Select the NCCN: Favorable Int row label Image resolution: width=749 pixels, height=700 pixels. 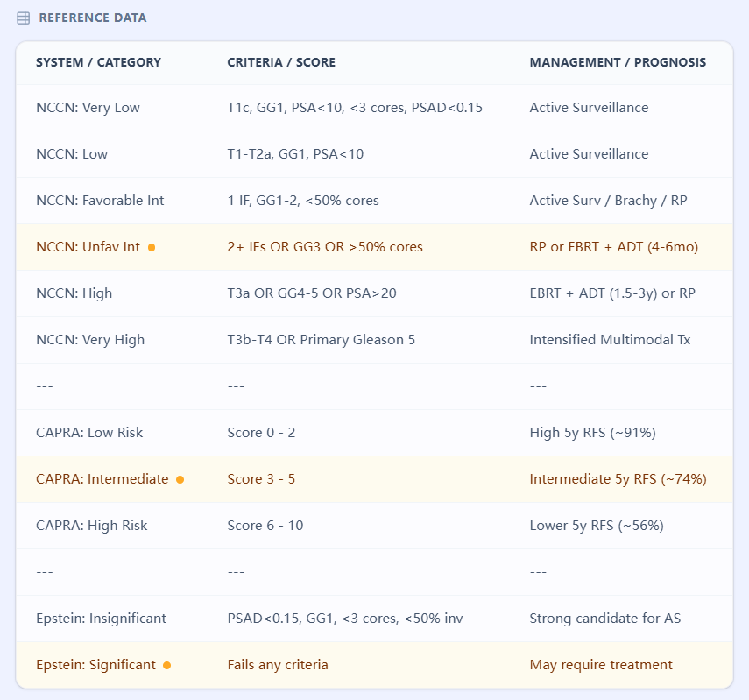tap(100, 201)
